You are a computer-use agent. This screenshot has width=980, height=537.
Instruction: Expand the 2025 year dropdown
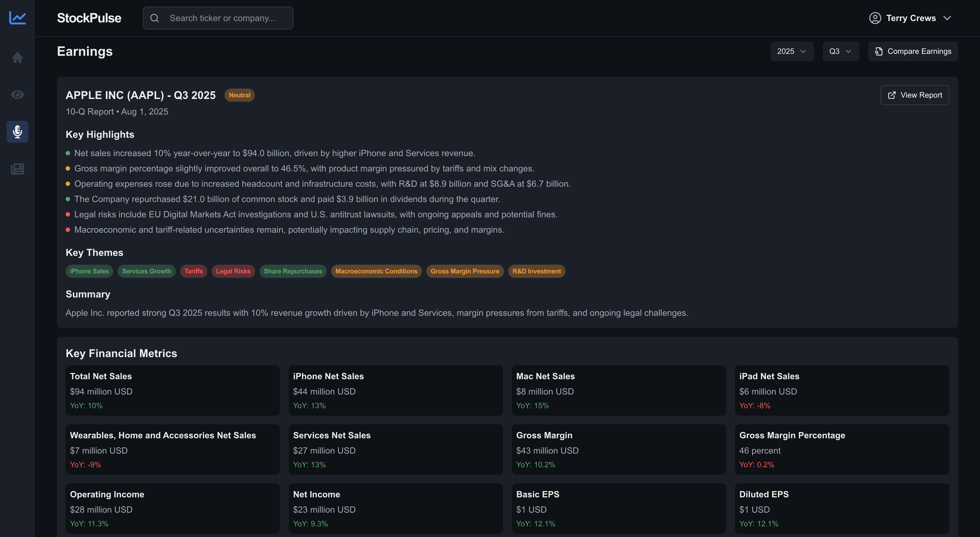click(x=792, y=51)
